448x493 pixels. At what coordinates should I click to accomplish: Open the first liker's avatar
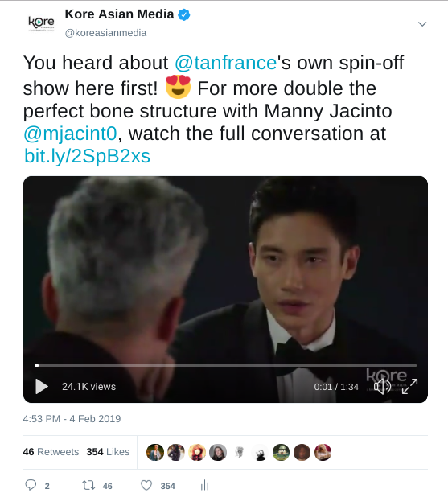tap(155, 453)
